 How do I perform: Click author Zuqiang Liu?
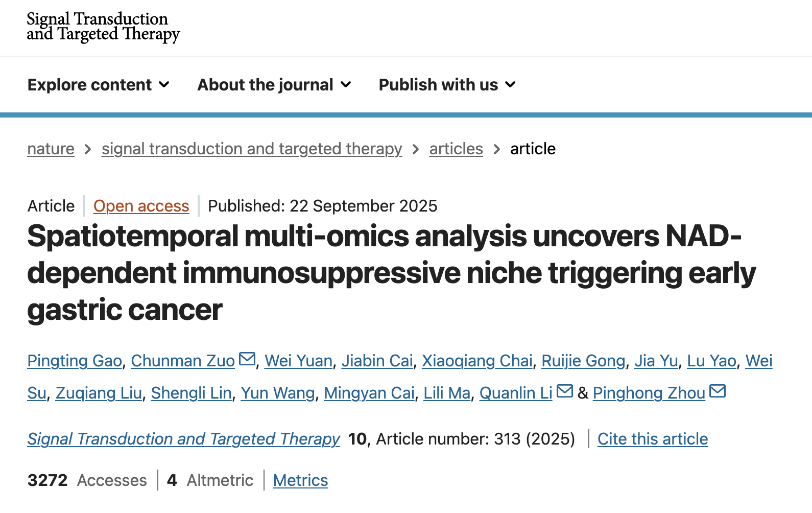[x=99, y=393]
